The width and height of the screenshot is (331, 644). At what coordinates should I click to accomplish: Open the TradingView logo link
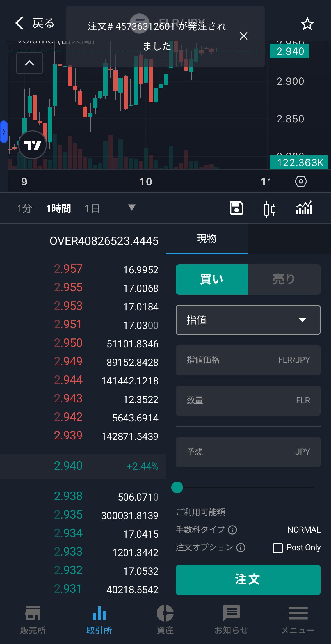click(x=33, y=145)
